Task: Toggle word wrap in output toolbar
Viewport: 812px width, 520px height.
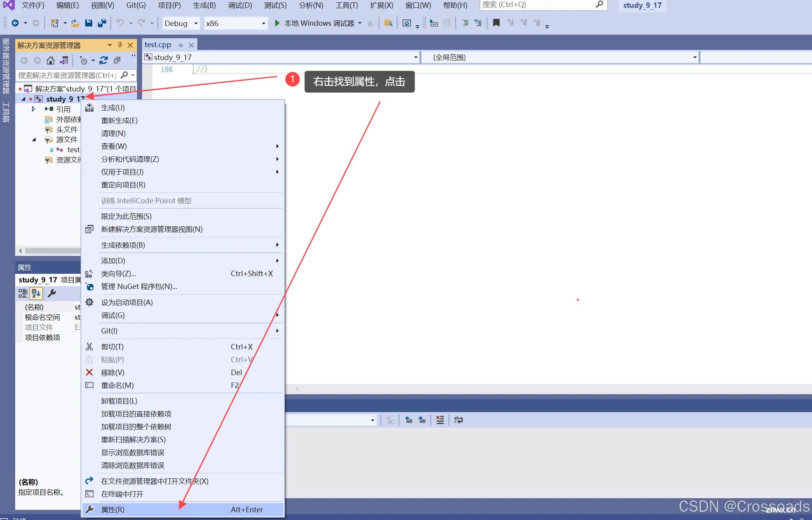Action: (459, 420)
